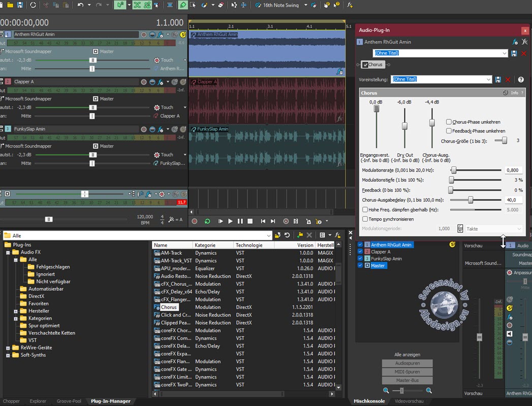Uncheck Anthem RhGuit Amin in mixer list
The height and width of the screenshot is (406, 532).
pos(360,244)
